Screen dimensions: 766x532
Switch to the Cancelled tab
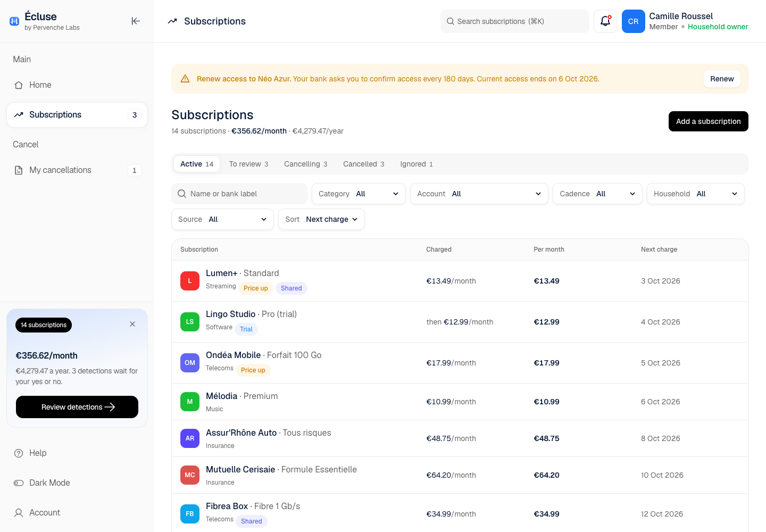point(363,164)
